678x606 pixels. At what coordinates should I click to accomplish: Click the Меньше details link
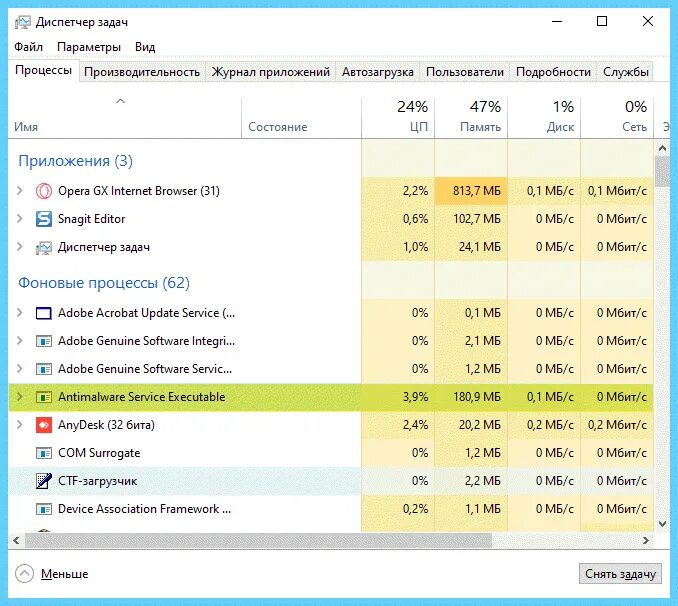64,574
